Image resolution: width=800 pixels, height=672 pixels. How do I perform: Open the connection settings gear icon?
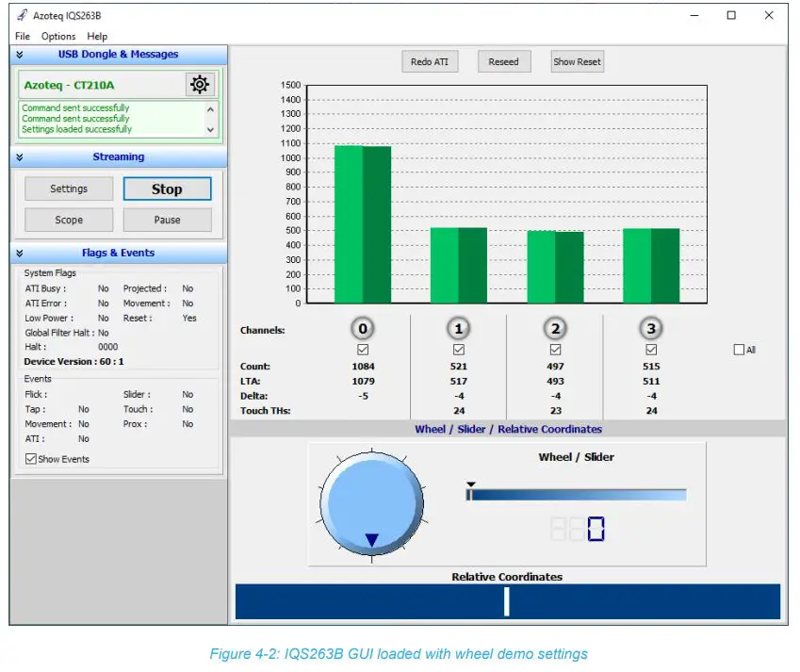[x=199, y=84]
